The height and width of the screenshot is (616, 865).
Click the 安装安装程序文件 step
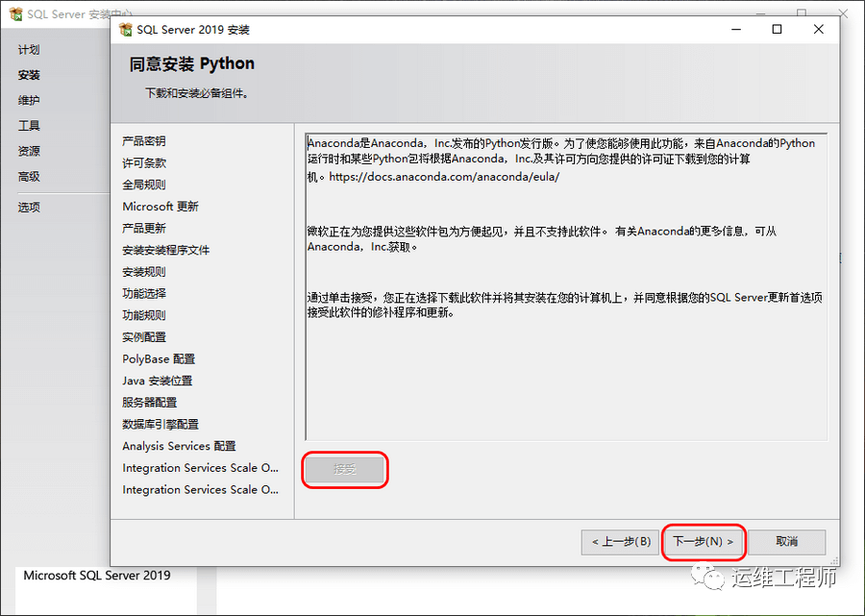point(166,250)
